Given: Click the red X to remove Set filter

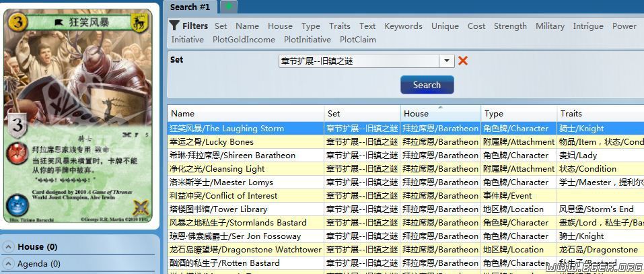Looking at the screenshot, I should (463, 61).
